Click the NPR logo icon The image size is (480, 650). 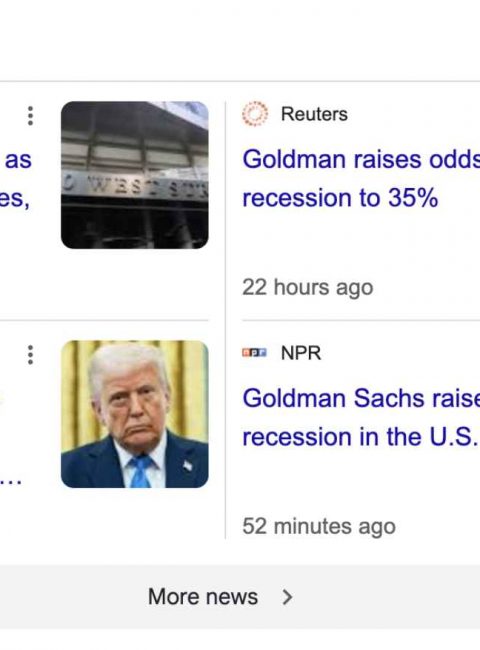pos(255,353)
